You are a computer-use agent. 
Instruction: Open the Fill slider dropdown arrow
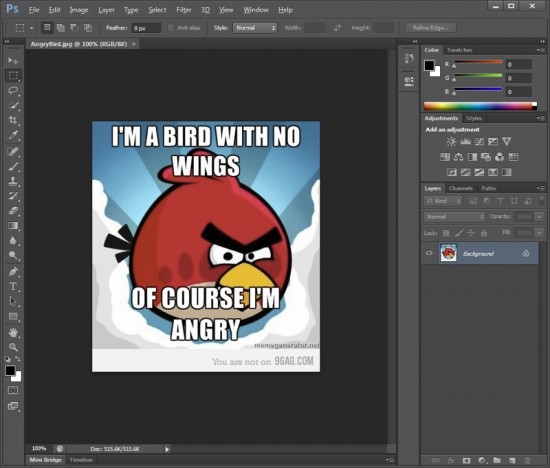pos(539,233)
